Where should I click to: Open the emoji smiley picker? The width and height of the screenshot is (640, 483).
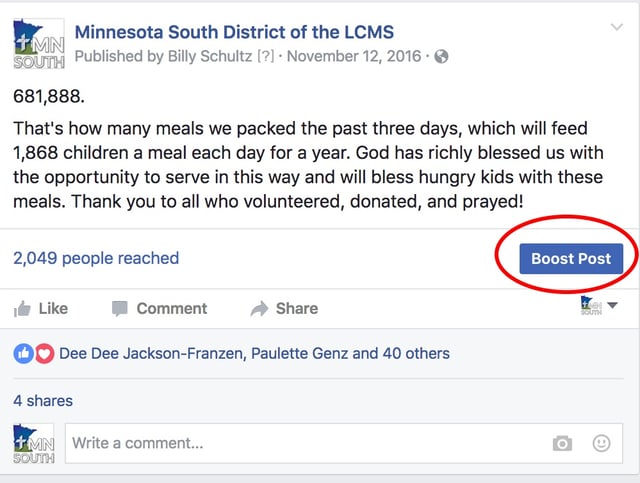point(601,443)
